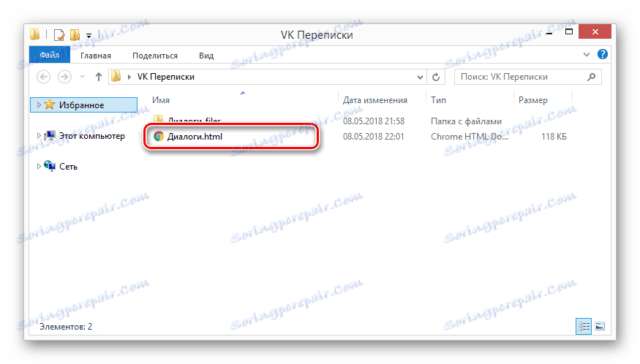The width and height of the screenshot is (640, 364).
Task: Open the recent locations dropdown arrow
Action: (x=82, y=77)
